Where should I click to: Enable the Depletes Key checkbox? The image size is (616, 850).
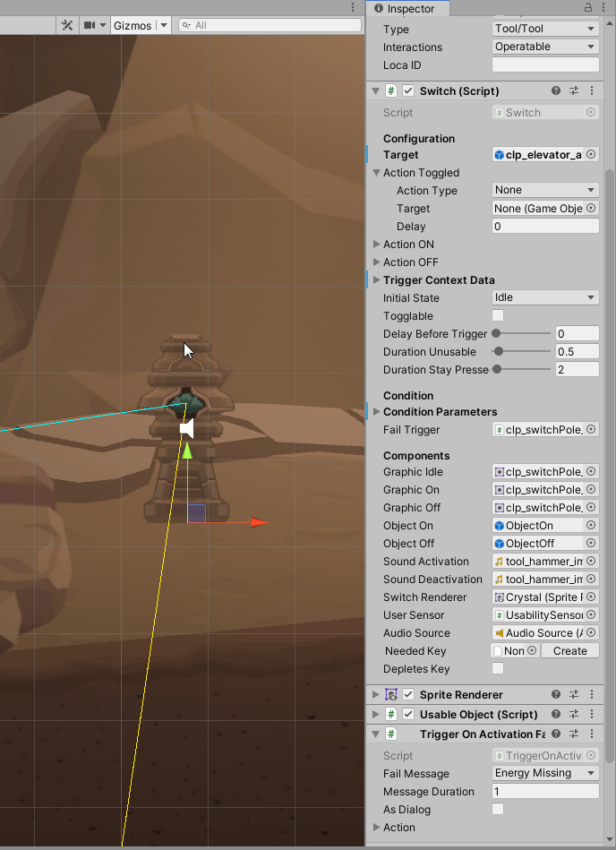498,669
